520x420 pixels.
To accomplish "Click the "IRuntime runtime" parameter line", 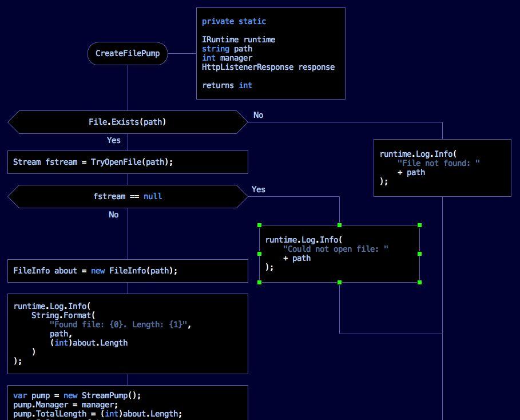I will (x=239, y=39).
